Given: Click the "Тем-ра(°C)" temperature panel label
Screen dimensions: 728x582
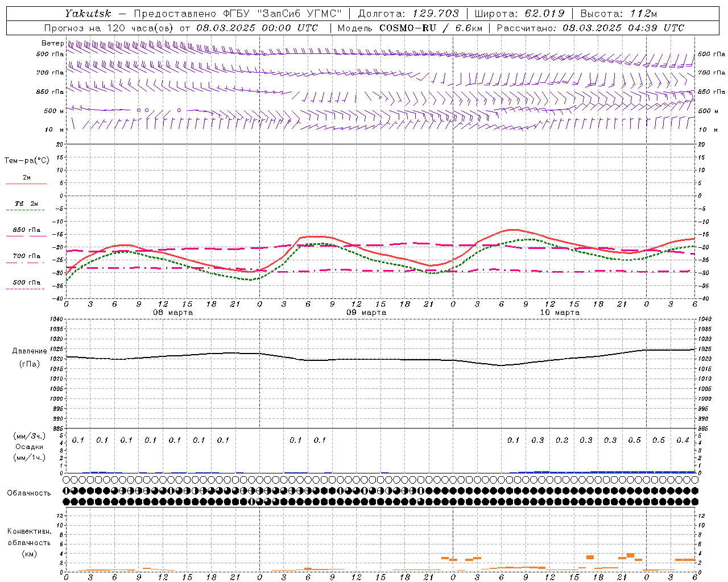Looking at the screenshot, I should 27,161.
